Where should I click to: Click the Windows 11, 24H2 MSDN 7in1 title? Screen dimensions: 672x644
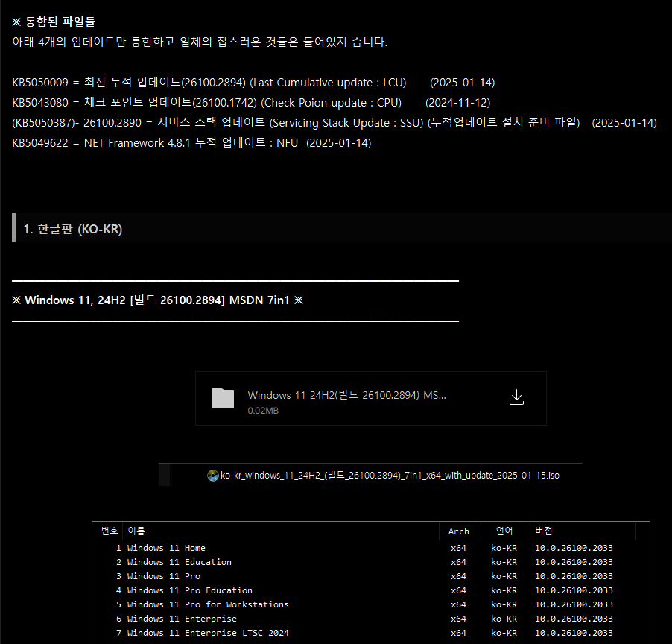click(x=158, y=300)
